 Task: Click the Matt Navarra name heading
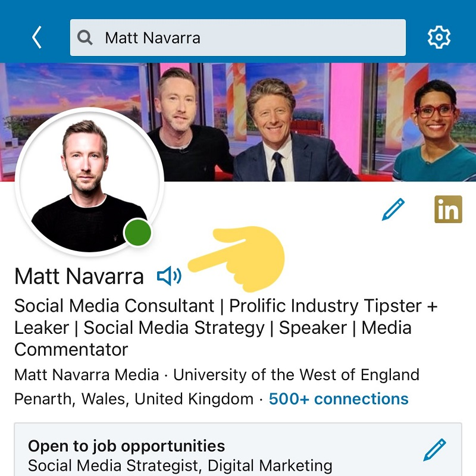click(79, 276)
